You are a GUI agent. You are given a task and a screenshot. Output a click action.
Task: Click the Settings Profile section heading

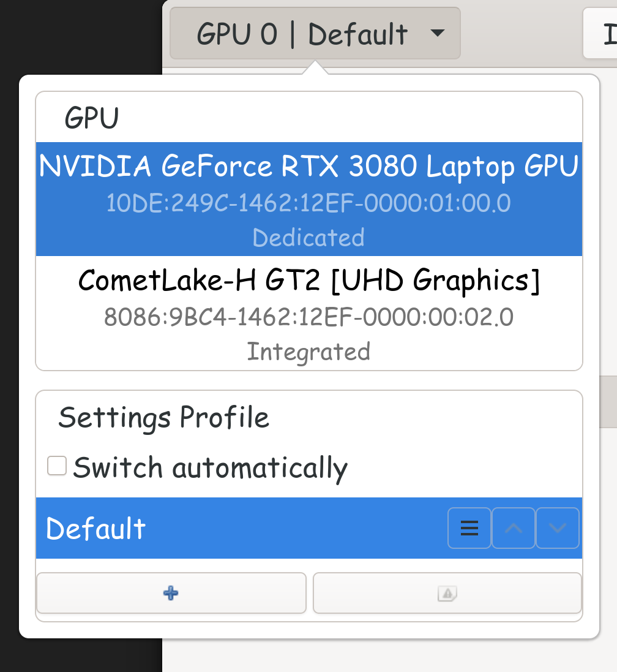(x=163, y=418)
